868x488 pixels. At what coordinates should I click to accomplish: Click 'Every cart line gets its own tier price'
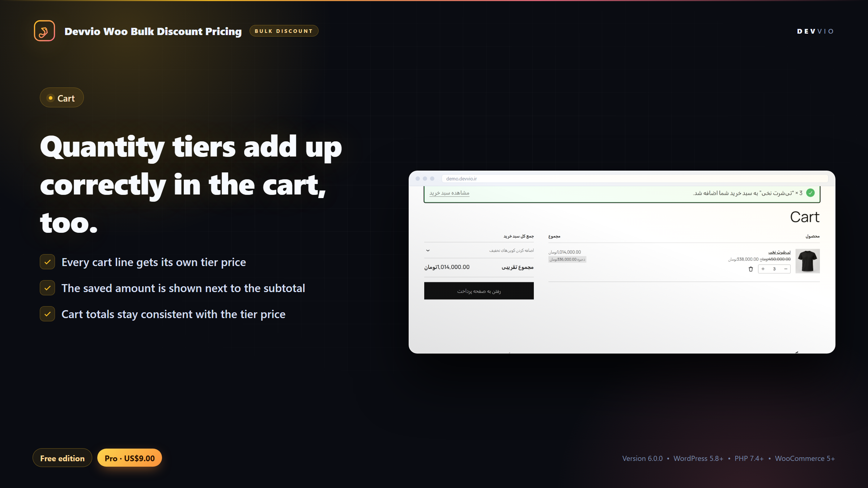point(154,262)
